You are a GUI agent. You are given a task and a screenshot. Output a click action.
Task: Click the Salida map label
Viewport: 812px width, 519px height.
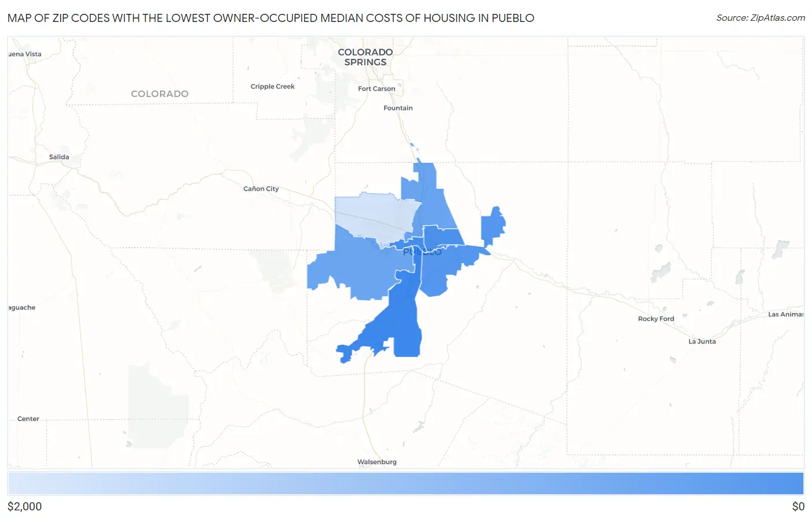click(59, 157)
